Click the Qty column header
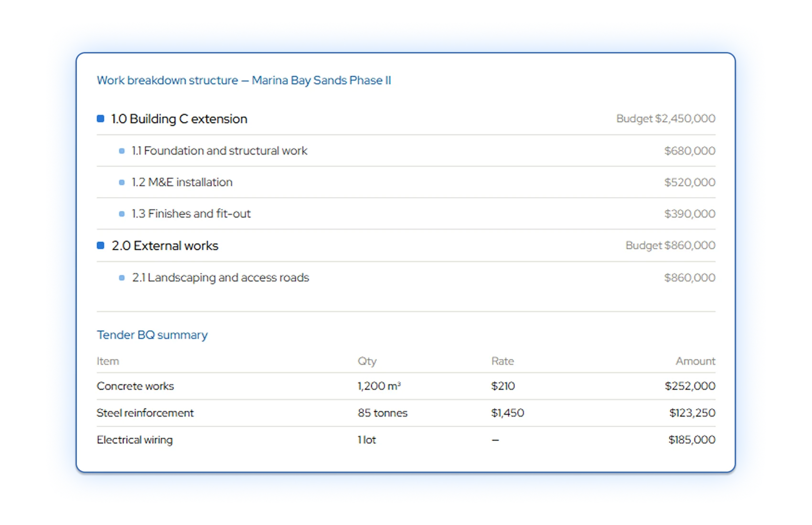Viewport: 812px width, 525px height. (367, 361)
